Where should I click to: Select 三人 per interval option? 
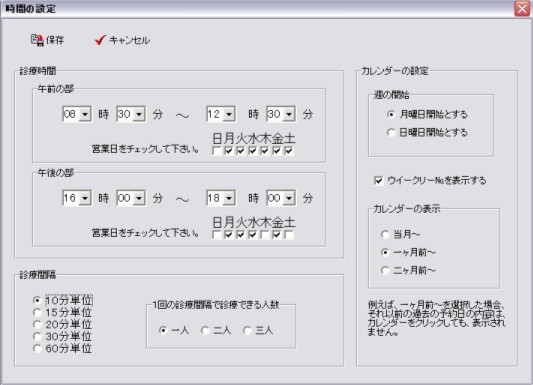(247, 330)
